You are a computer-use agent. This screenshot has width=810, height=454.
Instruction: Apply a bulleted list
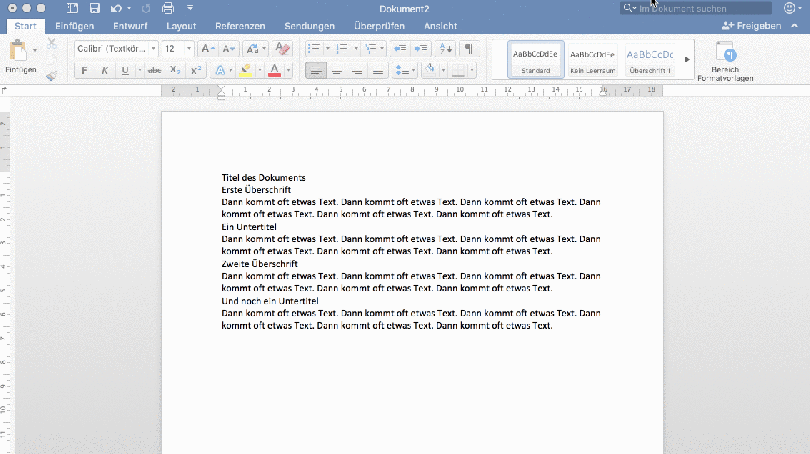313,48
